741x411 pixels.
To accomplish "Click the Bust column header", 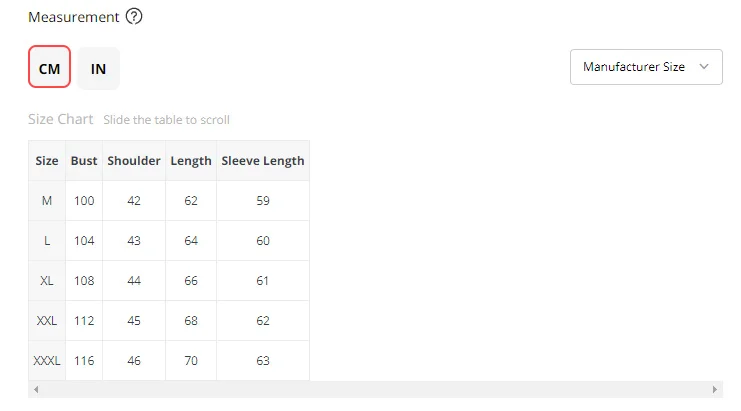I will point(84,160).
